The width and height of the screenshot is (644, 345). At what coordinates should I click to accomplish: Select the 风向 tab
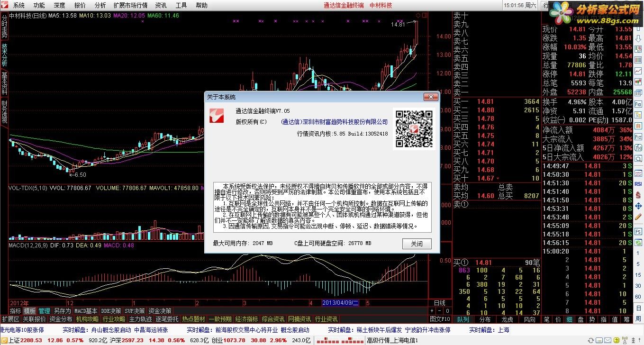(529, 319)
